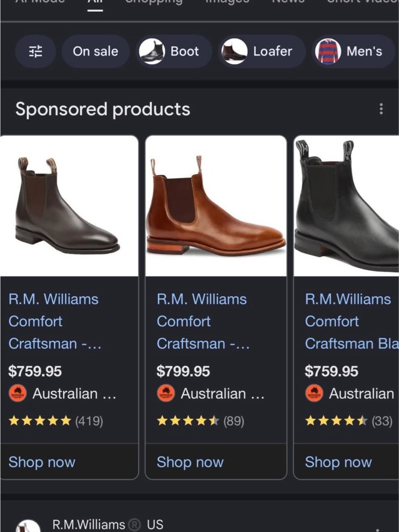Tap the Boot chip shoe thumbnail icon

tap(152, 51)
